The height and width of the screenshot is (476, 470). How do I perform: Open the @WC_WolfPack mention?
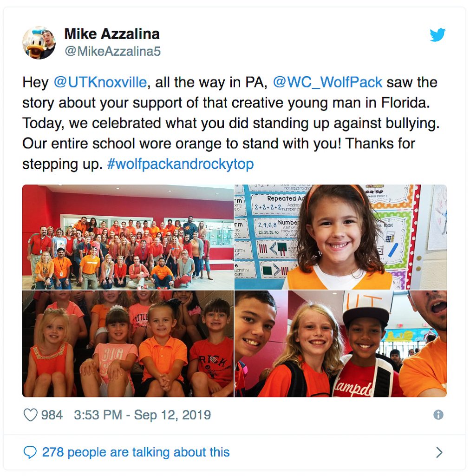click(327, 82)
